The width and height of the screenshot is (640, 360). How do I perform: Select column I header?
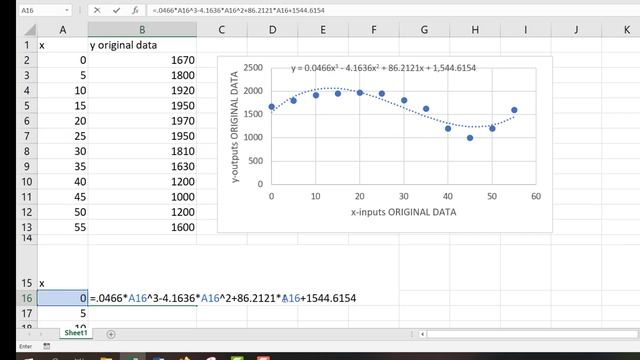point(526,30)
